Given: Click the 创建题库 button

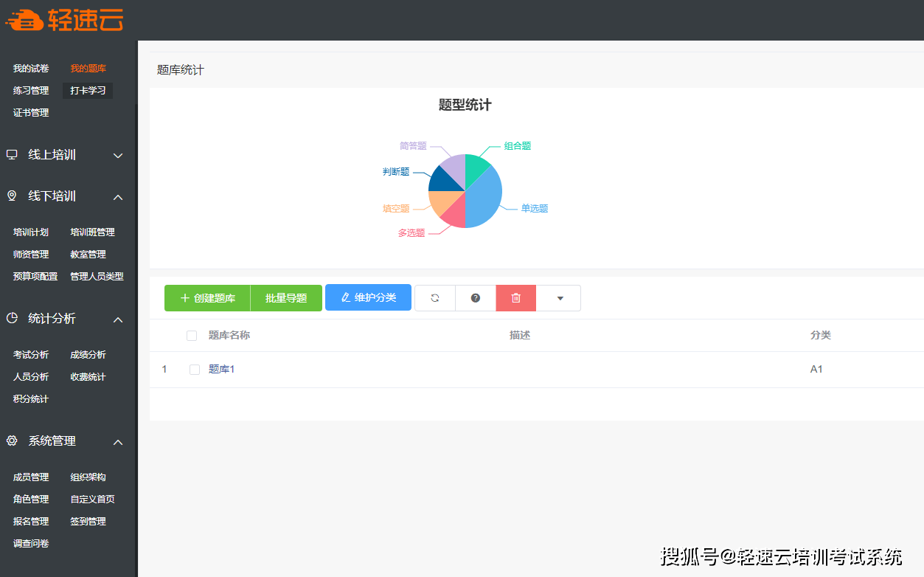Looking at the screenshot, I should (207, 297).
